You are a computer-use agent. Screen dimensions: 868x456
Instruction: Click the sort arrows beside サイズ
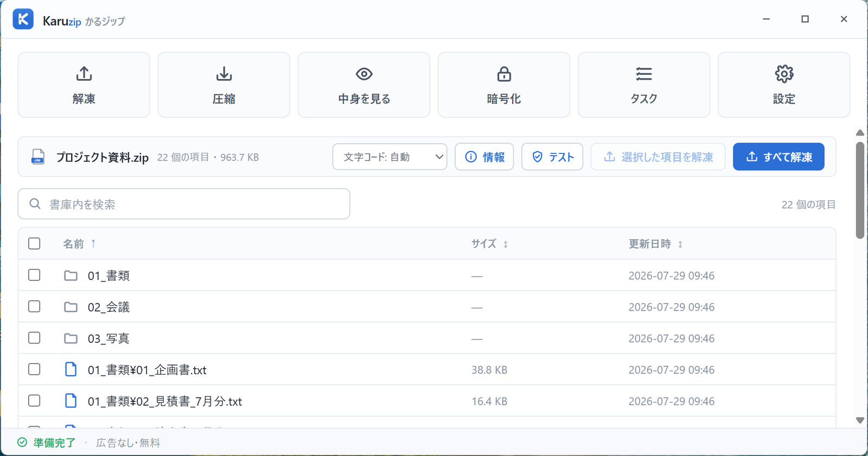pyautogui.click(x=506, y=245)
